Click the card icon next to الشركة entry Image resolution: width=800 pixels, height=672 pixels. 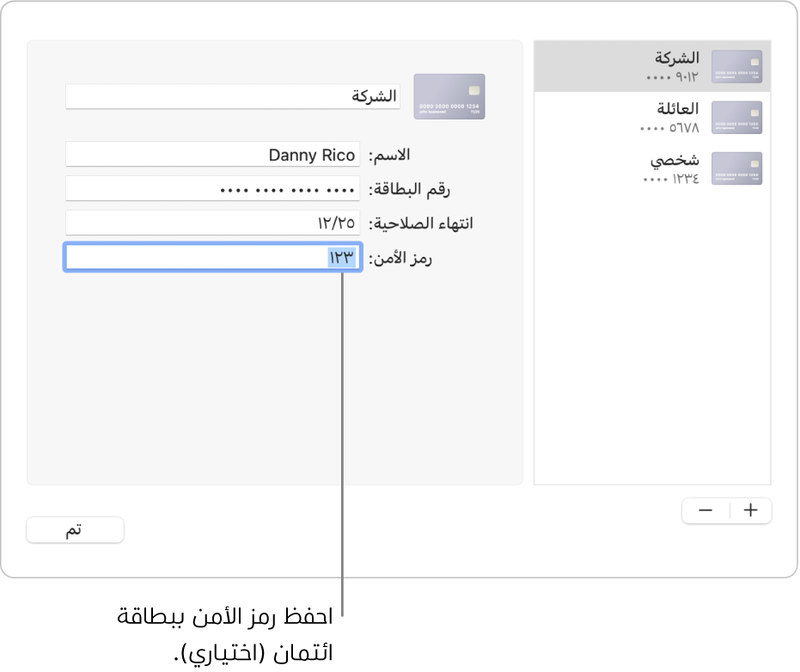click(737, 66)
